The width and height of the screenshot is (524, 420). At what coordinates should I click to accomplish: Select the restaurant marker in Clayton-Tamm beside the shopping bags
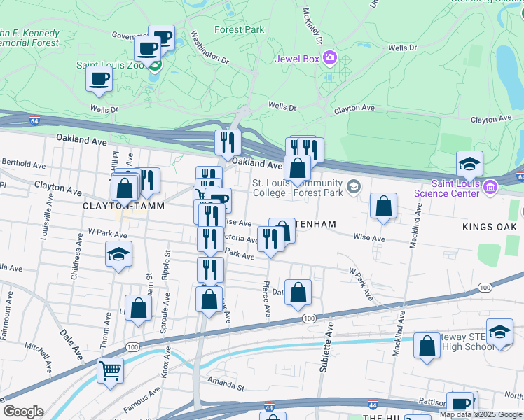click(149, 181)
